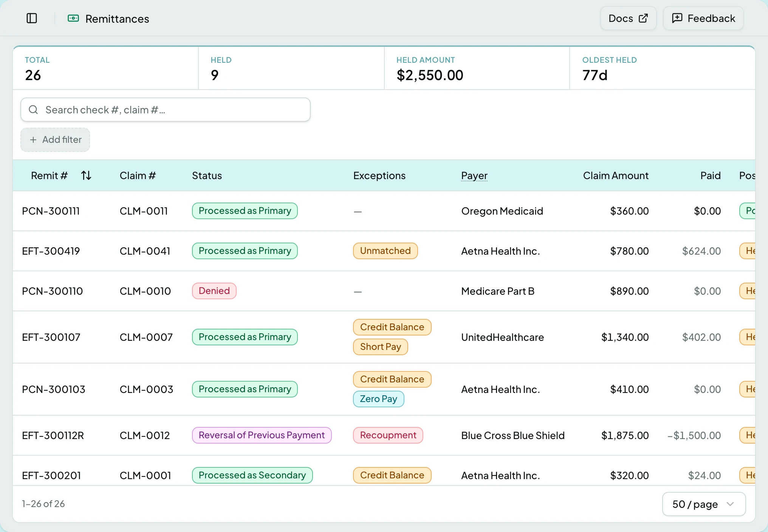Click claim CLM-0041
The height and width of the screenshot is (532, 768).
pyautogui.click(x=145, y=251)
